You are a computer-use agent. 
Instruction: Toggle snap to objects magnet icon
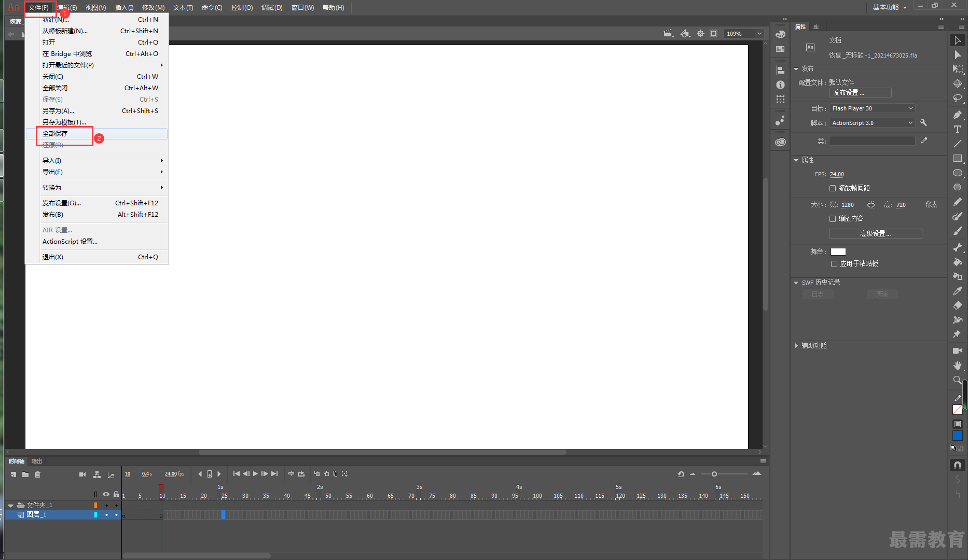tap(958, 465)
